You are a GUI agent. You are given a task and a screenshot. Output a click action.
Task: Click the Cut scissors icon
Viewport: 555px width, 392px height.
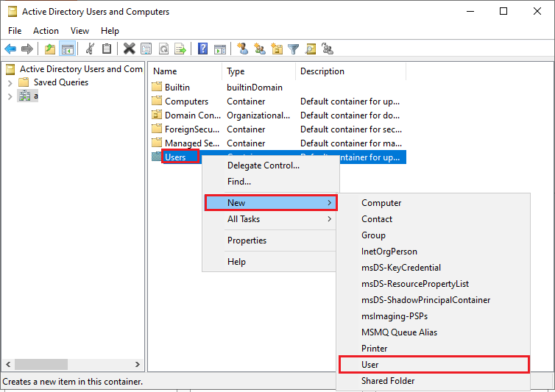(90, 49)
